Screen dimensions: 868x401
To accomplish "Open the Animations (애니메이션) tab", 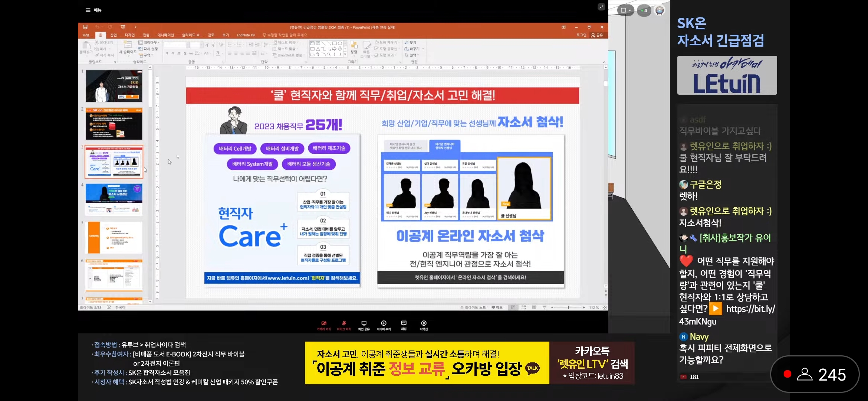I will pos(165,35).
